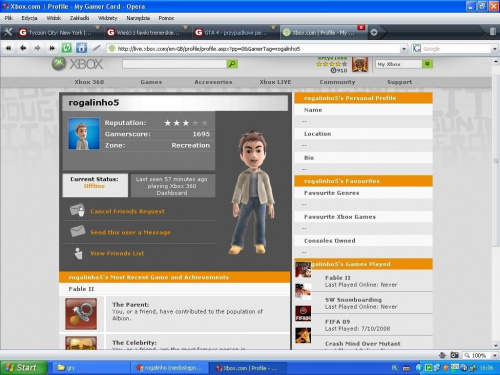Click the back arrow navigation icon
This screenshot has width=500, height=375.
pos(23,48)
